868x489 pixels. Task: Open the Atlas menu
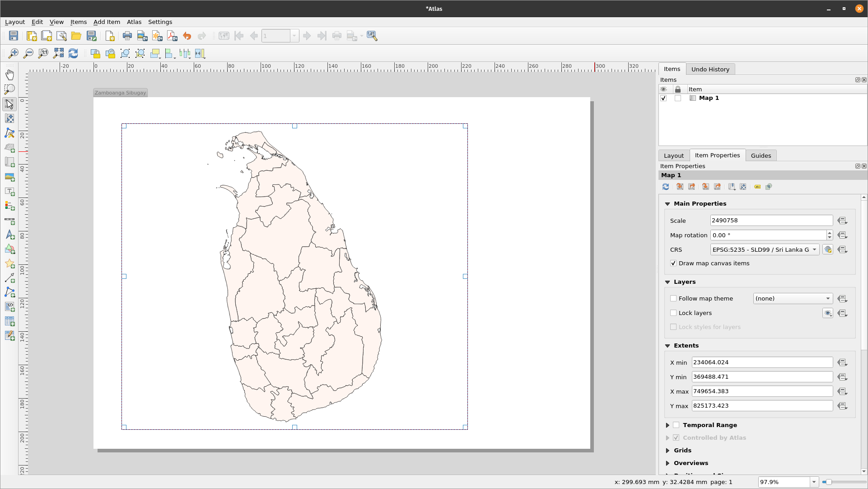(134, 22)
